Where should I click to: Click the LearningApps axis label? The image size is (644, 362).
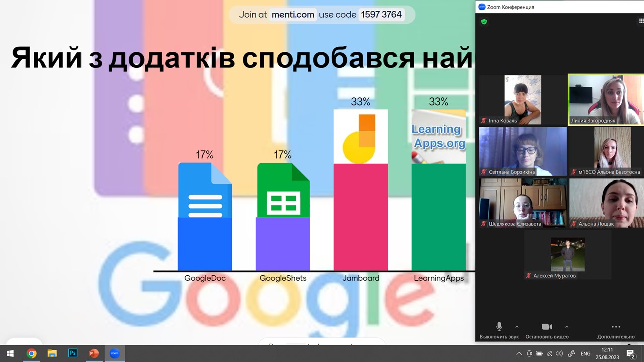439,278
